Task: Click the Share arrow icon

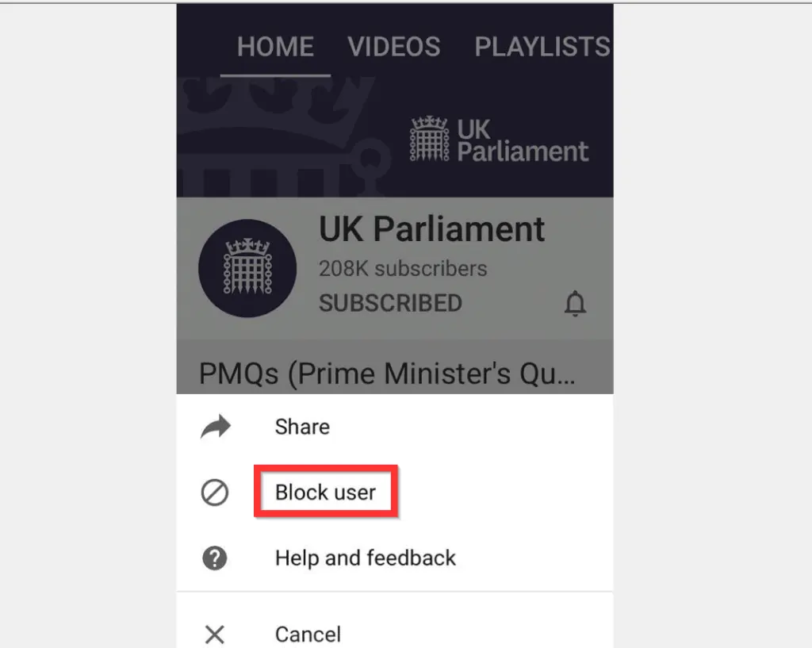Action: click(x=216, y=427)
